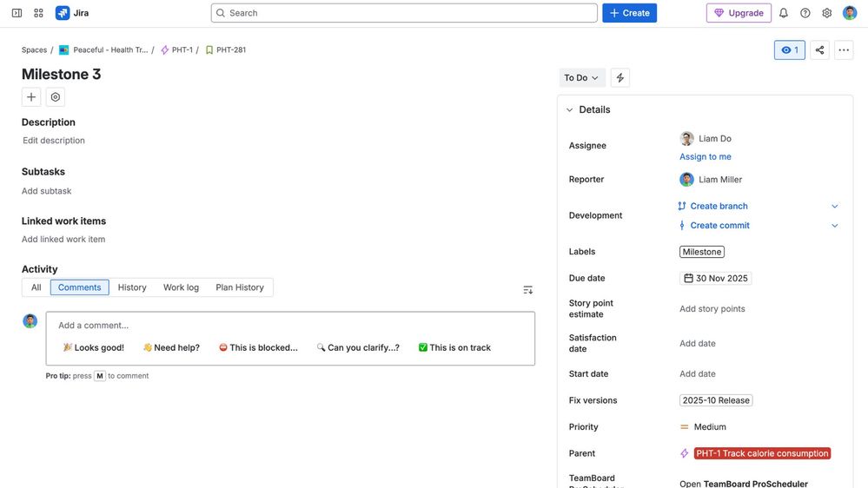Viewport: 868px width, 488px height.
Task: Collapse the Details section chevron
Action: click(570, 109)
